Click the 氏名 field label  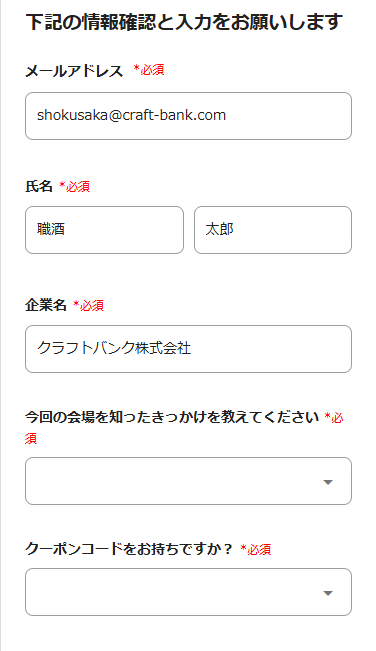[x=39, y=186]
